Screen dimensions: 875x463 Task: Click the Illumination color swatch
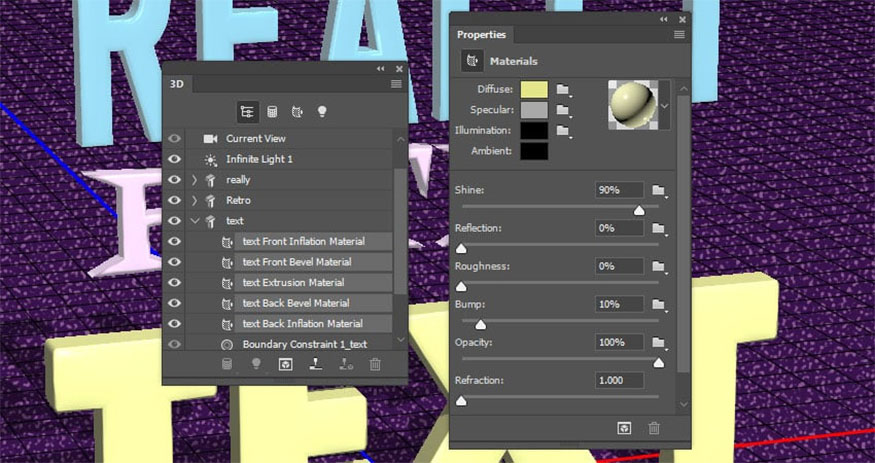tap(534, 131)
